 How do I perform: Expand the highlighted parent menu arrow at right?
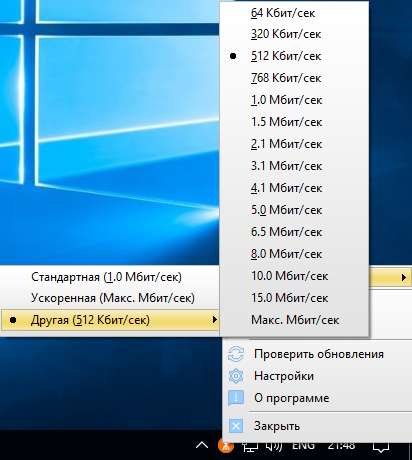(x=404, y=277)
